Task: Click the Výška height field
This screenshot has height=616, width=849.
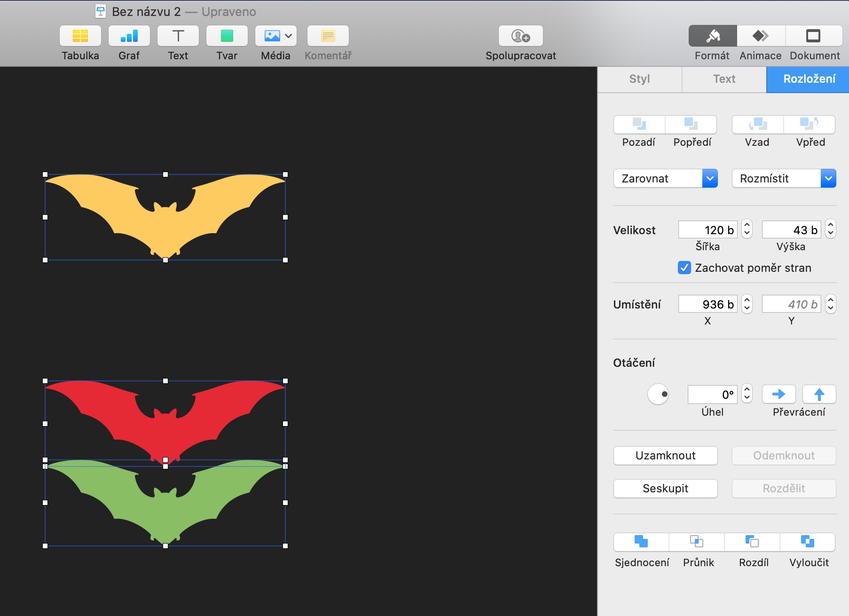Action: (x=792, y=230)
